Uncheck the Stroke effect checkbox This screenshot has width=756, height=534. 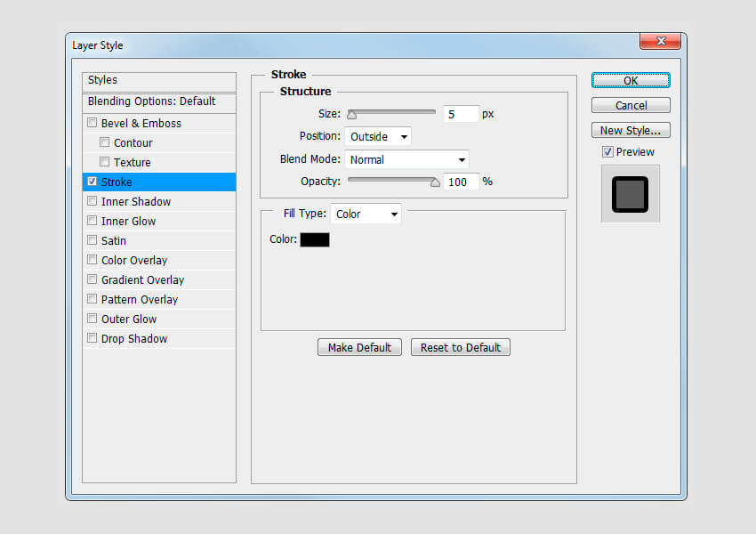tap(92, 182)
